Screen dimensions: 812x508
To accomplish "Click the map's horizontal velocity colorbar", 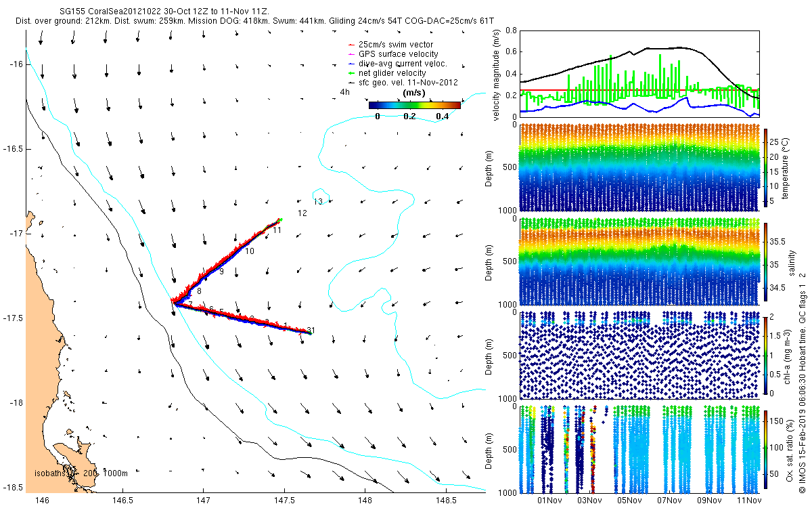I will pos(415,105).
